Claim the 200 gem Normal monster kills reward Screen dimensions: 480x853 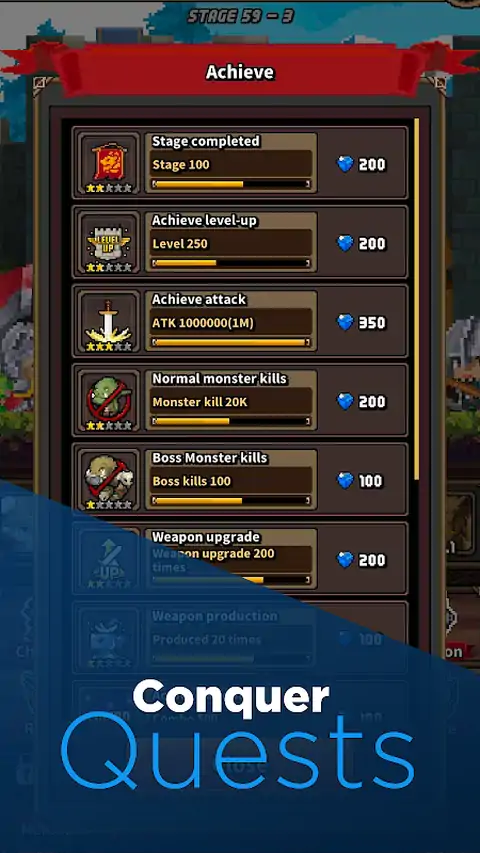click(x=361, y=401)
